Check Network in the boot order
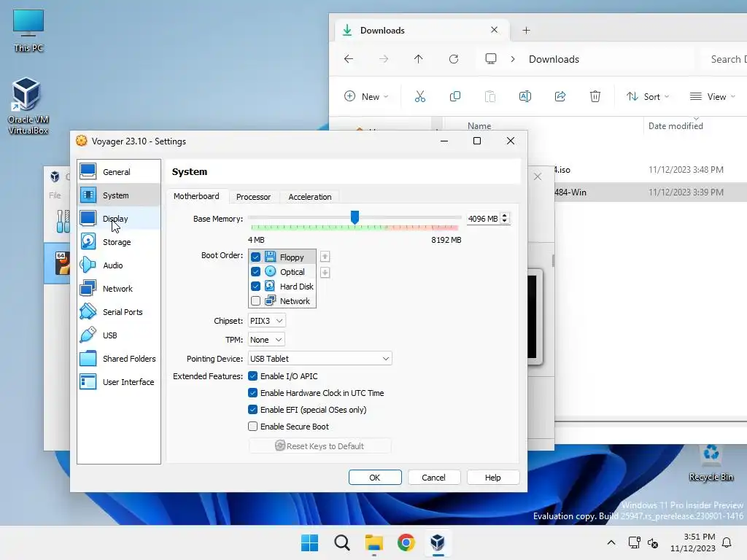 pyautogui.click(x=256, y=301)
